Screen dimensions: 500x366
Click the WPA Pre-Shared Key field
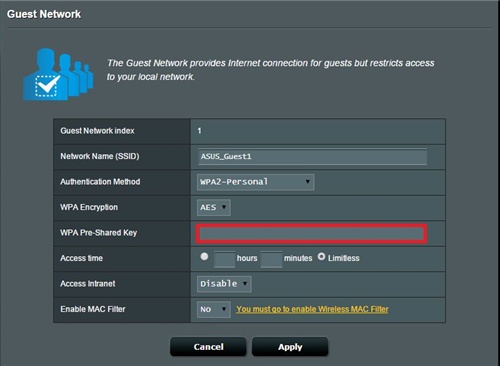311,233
